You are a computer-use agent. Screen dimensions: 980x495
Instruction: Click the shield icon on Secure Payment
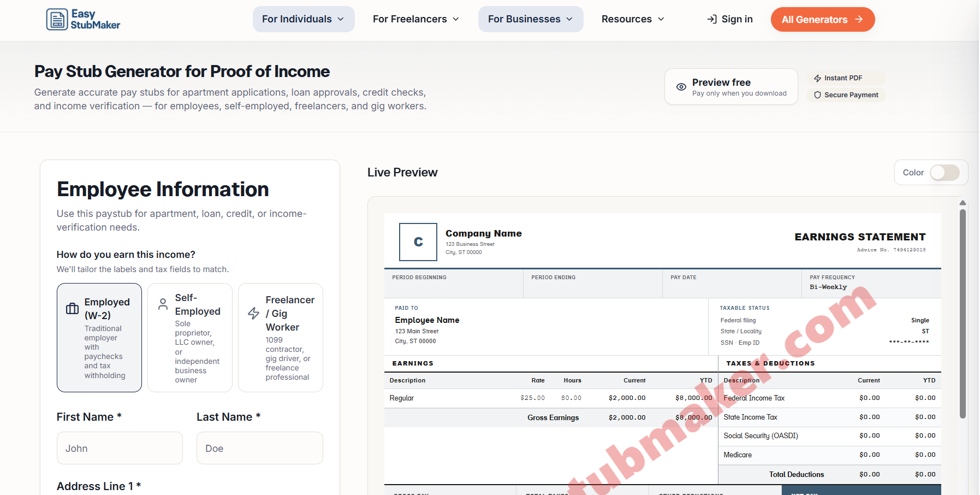coord(817,95)
